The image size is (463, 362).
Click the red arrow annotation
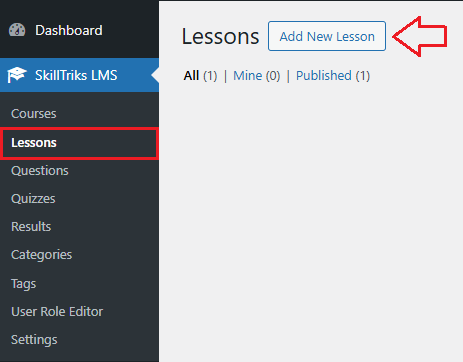pyautogui.click(x=420, y=36)
